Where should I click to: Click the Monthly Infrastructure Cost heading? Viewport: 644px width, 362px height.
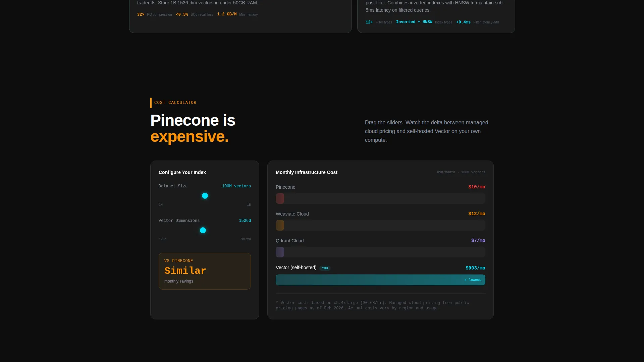[x=307, y=172]
